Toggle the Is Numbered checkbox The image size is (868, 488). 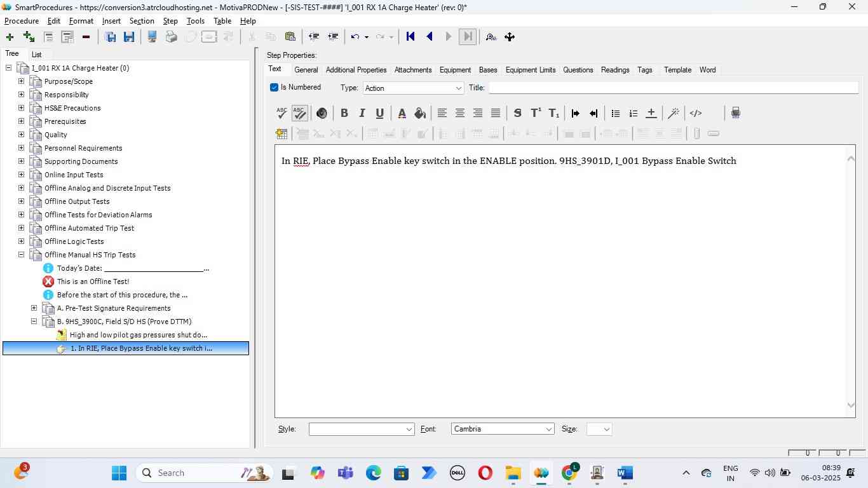pyautogui.click(x=275, y=88)
